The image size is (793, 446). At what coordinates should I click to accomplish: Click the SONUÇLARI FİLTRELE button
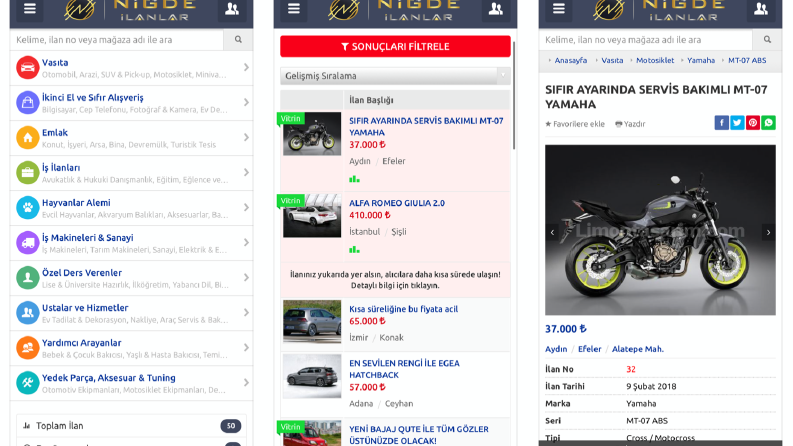pos(395,47)
